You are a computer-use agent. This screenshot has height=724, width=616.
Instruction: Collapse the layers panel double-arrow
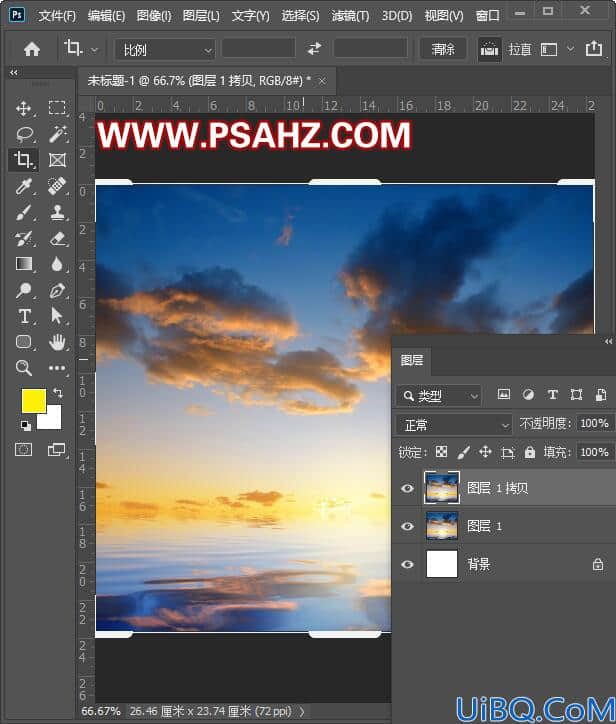608,341
